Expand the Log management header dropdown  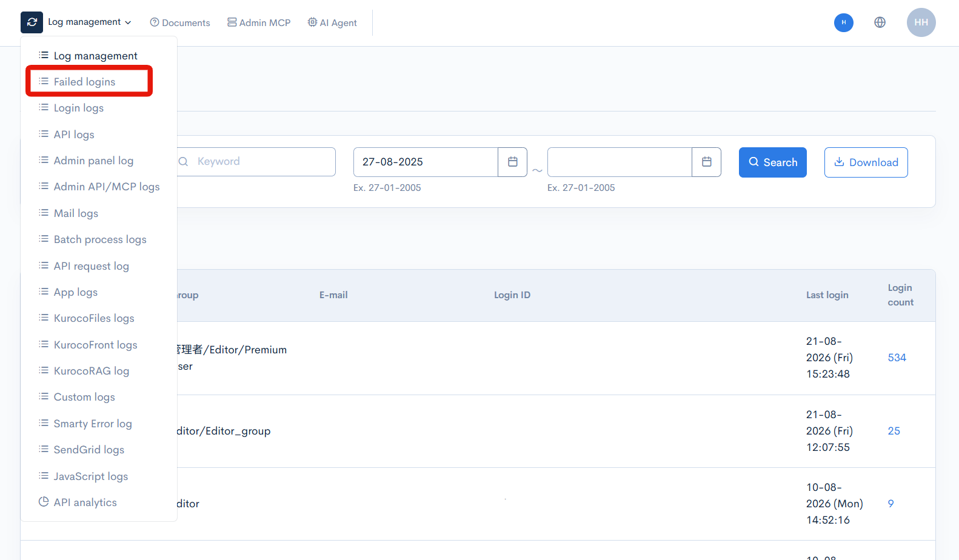[90, 22]
